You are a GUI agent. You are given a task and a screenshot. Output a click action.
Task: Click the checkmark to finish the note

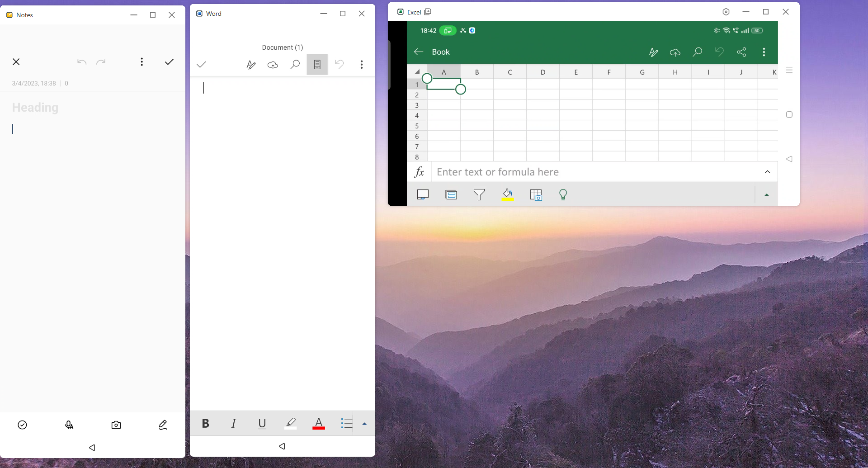tap(169, 61)
